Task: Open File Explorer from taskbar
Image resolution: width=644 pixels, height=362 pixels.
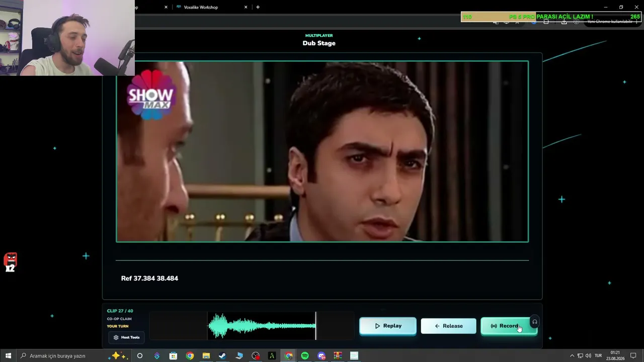Action: pos(206,355)
